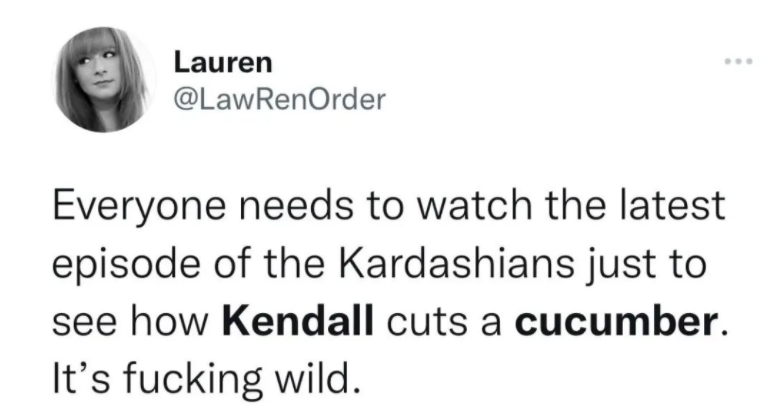
Task: Open the three-dot more options menu
Action: [736, 60]
